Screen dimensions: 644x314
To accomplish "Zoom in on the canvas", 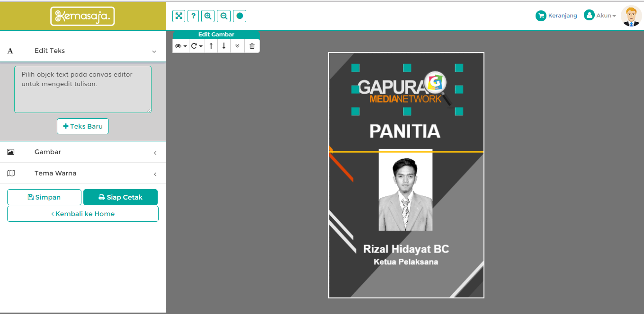I will tap(208, 16).
